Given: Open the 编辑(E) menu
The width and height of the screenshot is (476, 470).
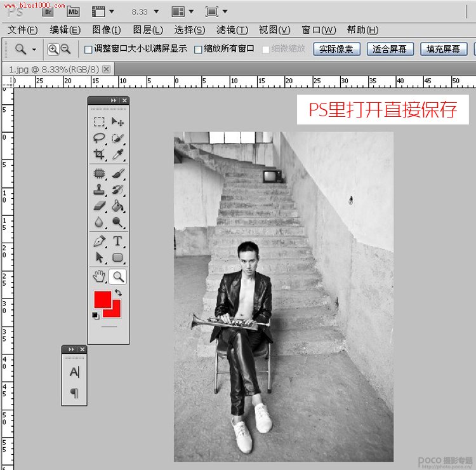Looking at the screenshot, I should pos(65,30).
